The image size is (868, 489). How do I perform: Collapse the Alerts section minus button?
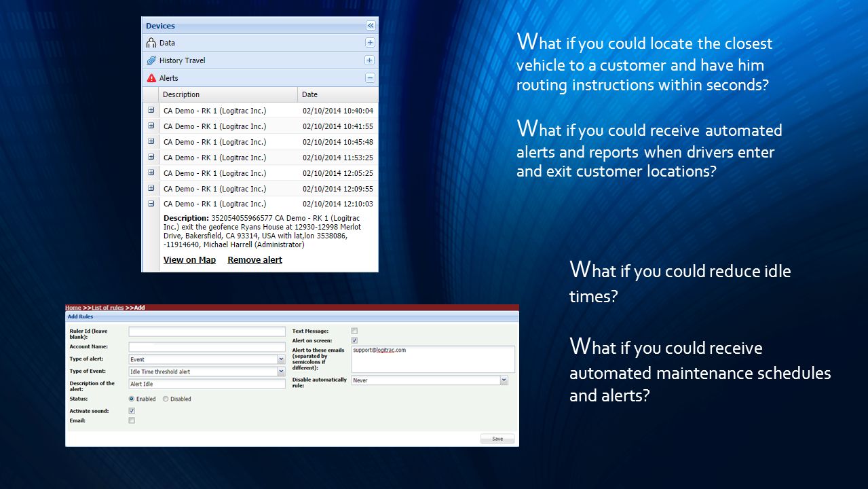point(370,78)
